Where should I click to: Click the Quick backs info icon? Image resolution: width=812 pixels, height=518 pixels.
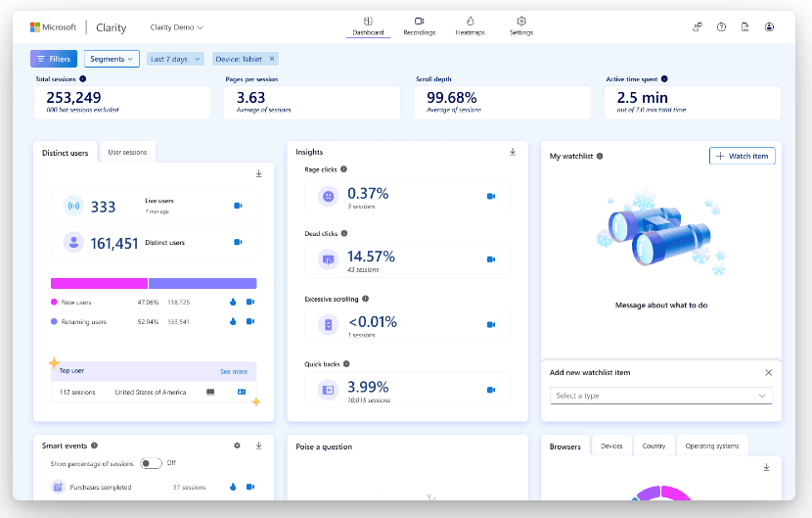point(346,364)
